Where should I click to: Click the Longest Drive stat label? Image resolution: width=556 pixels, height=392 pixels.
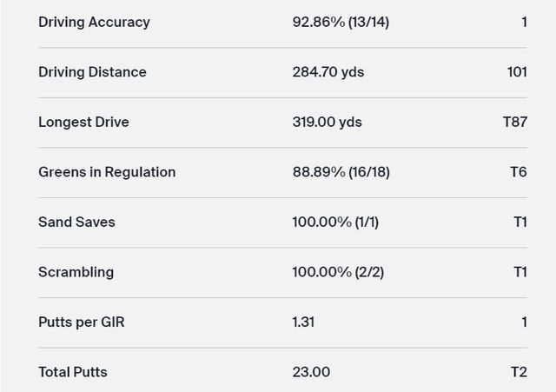(x=83, y=122)
